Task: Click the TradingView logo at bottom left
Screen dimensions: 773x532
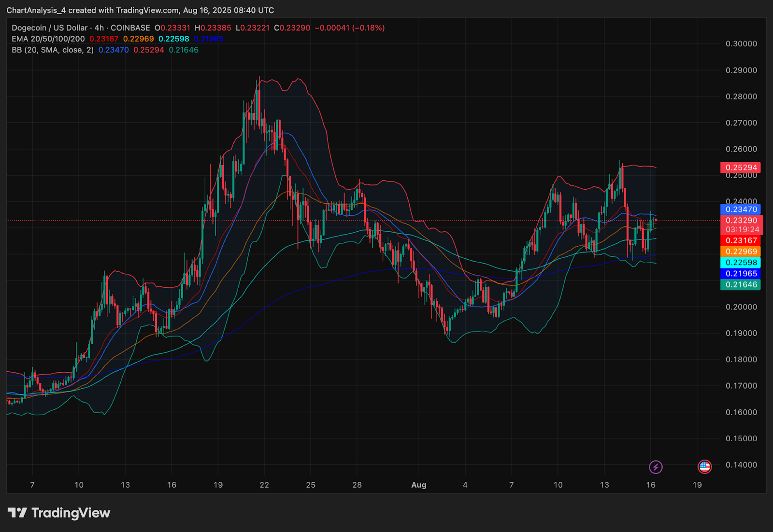Action: click(x=59, y=513)
